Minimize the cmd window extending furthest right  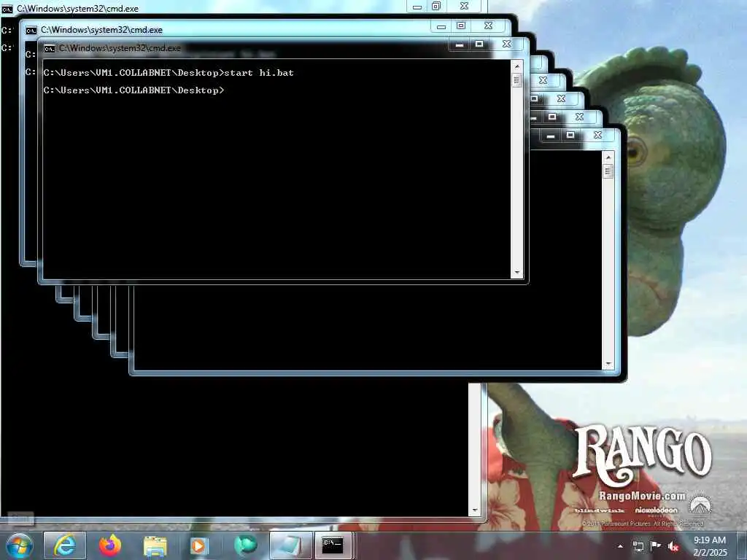point(551,136)
